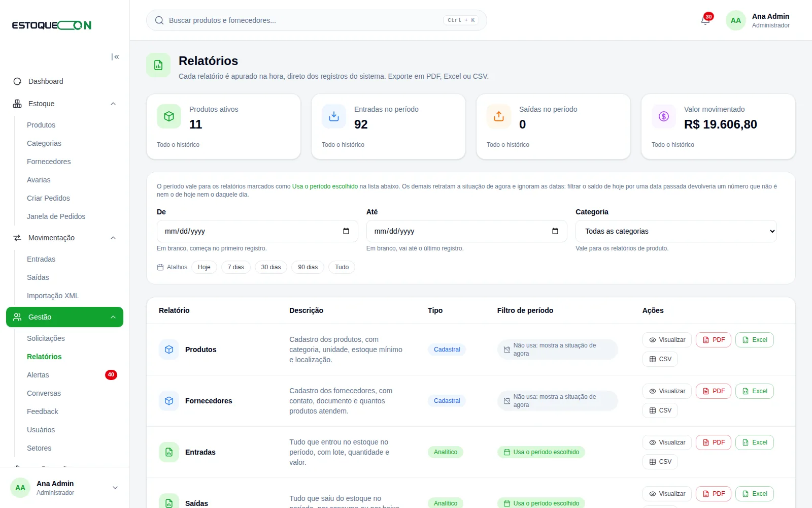
Task: Click the Produtos ativos cube icon
Action: [x=169, y=116]
